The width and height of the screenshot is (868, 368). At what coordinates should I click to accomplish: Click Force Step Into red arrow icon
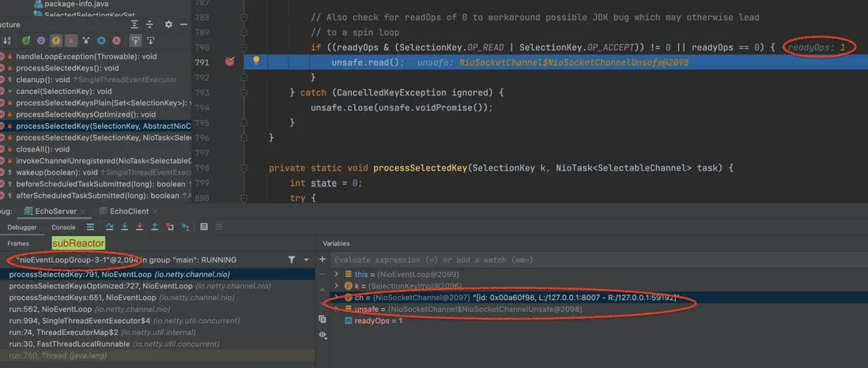139,227
